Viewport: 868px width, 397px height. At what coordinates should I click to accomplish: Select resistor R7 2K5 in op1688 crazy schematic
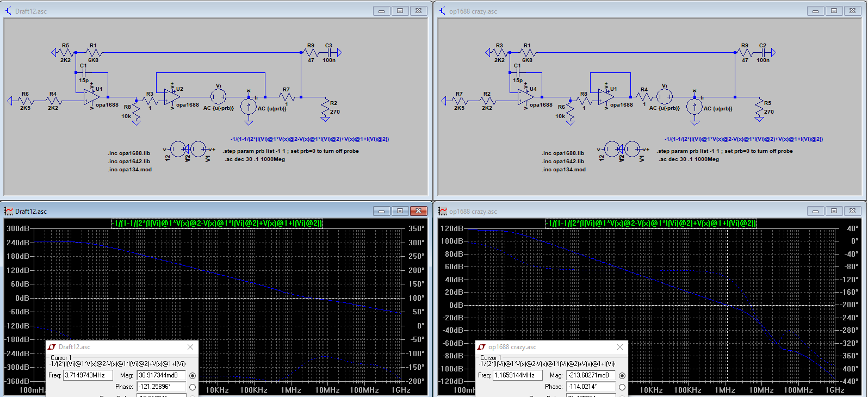459,101
